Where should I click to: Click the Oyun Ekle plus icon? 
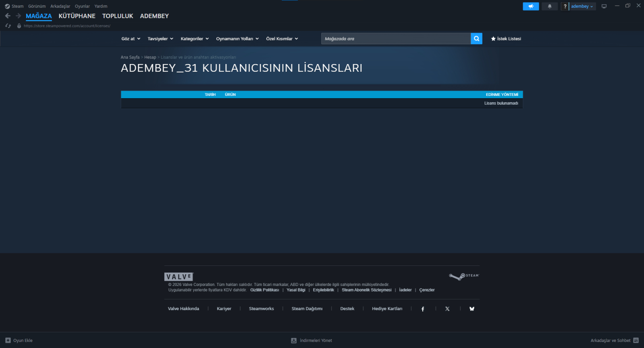click(8, 340)
